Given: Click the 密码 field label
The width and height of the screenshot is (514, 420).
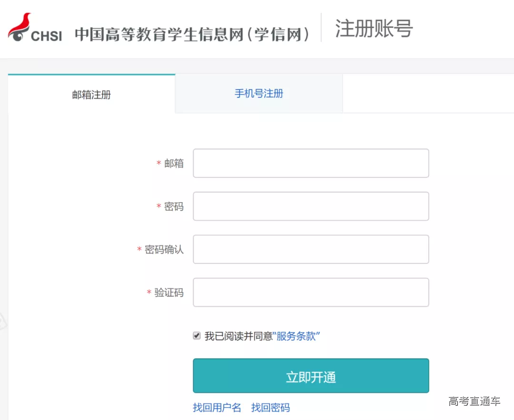Looking at the screenshot, I should (174, 207).
